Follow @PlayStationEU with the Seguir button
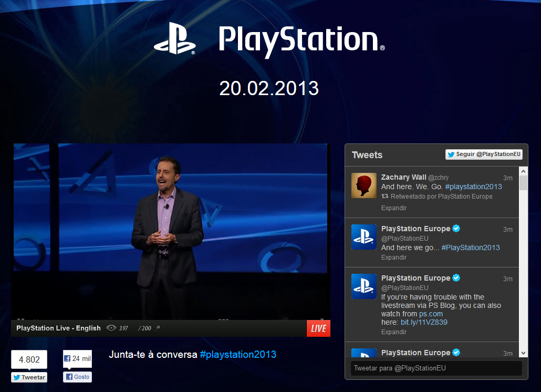541x392 pixels. click(484, 154)
